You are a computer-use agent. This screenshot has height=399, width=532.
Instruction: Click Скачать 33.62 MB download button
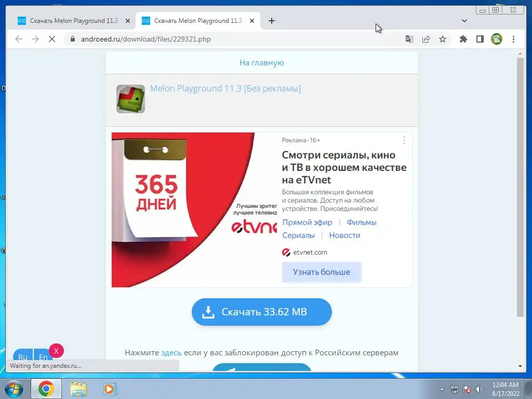(262, 312)
